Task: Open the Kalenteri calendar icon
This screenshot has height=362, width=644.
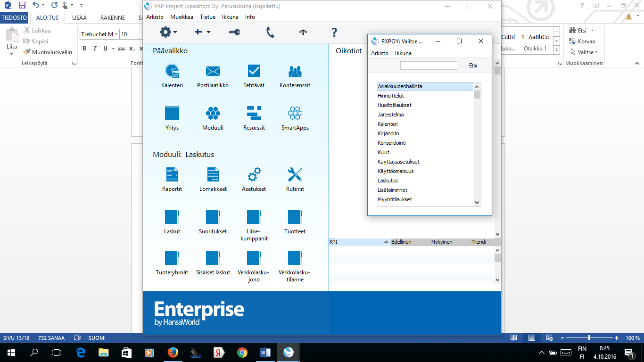Action: (172, 71)
